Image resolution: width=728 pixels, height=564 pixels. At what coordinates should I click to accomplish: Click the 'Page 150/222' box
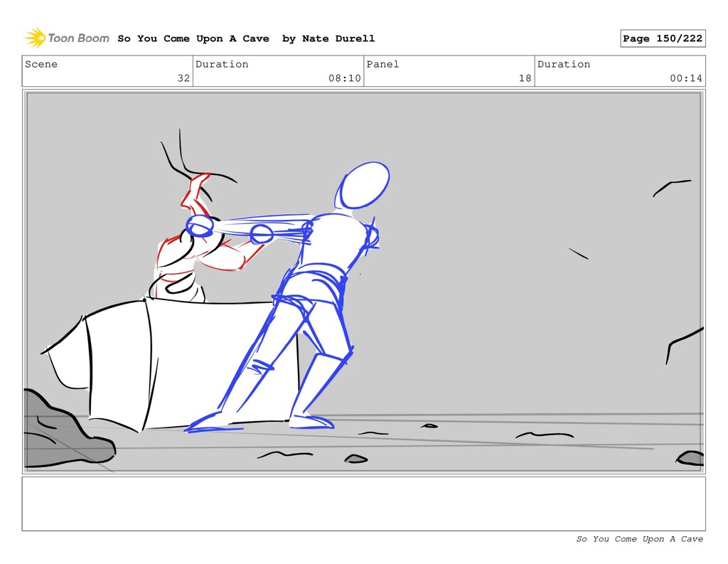point(663,38)
